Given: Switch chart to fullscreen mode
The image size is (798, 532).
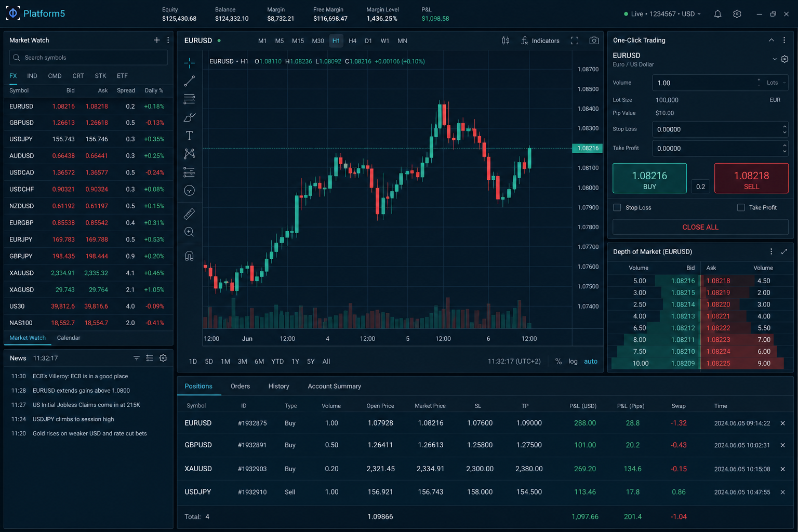Looking at the screenshot, I should point(575,41).
